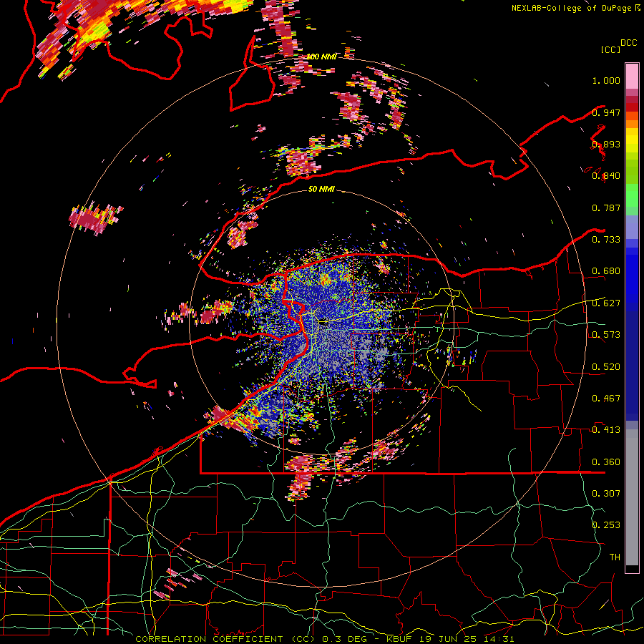Pick the bright green band of the color bar
The height and width of the screenshot is (644, 644).
click(x=632, y=195)
